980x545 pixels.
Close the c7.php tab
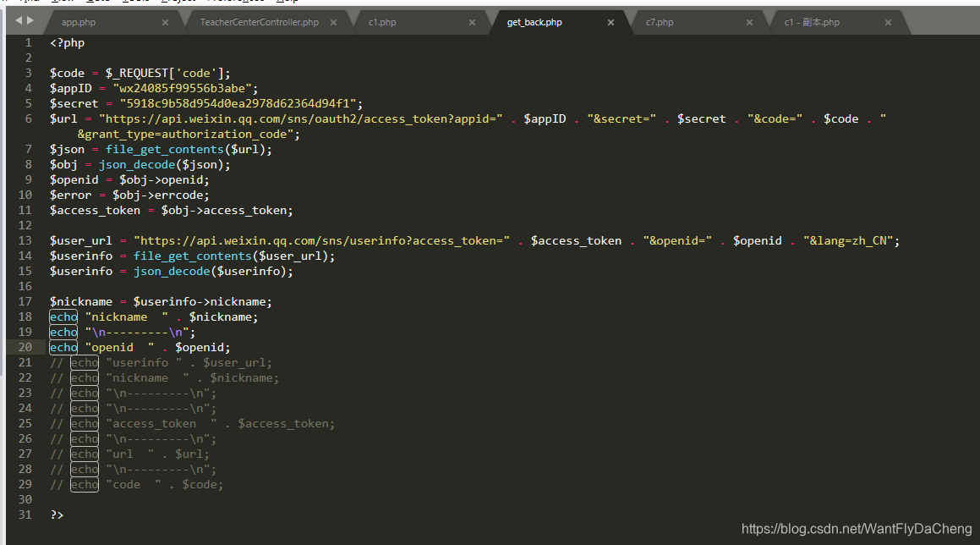tap(749, 23)
